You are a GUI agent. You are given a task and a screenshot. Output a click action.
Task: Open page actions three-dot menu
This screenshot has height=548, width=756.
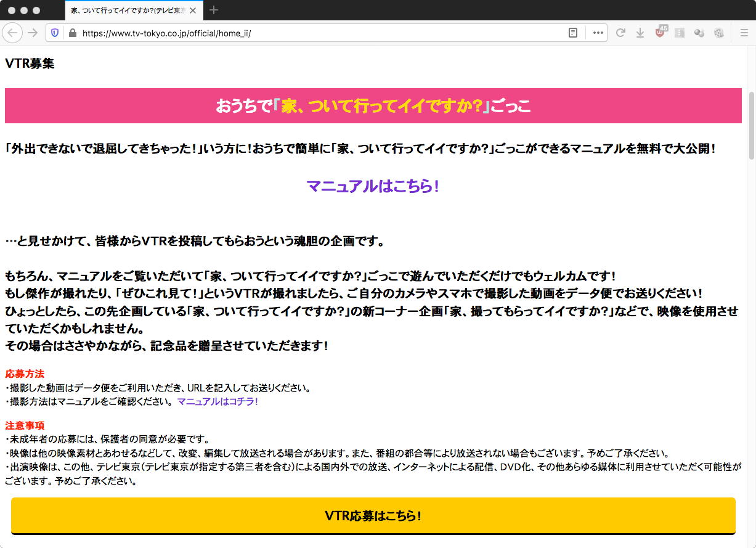tap(598, 33)
